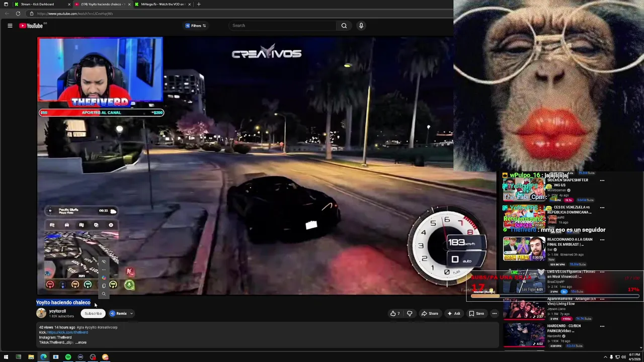Focus the YouTube Search input field
The width and height of the screenshot is (644, 362).
[282, 26]
